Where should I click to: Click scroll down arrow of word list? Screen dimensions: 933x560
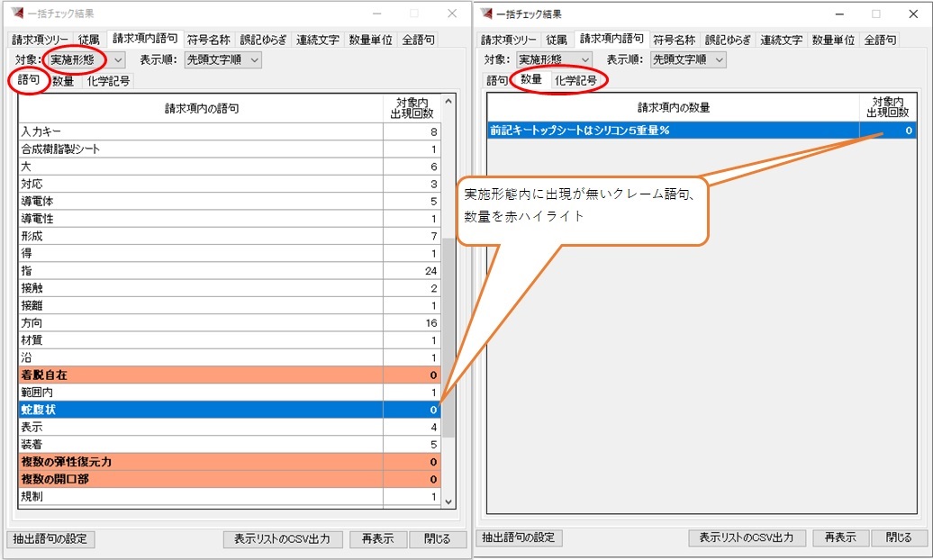(x=448, y=501)
